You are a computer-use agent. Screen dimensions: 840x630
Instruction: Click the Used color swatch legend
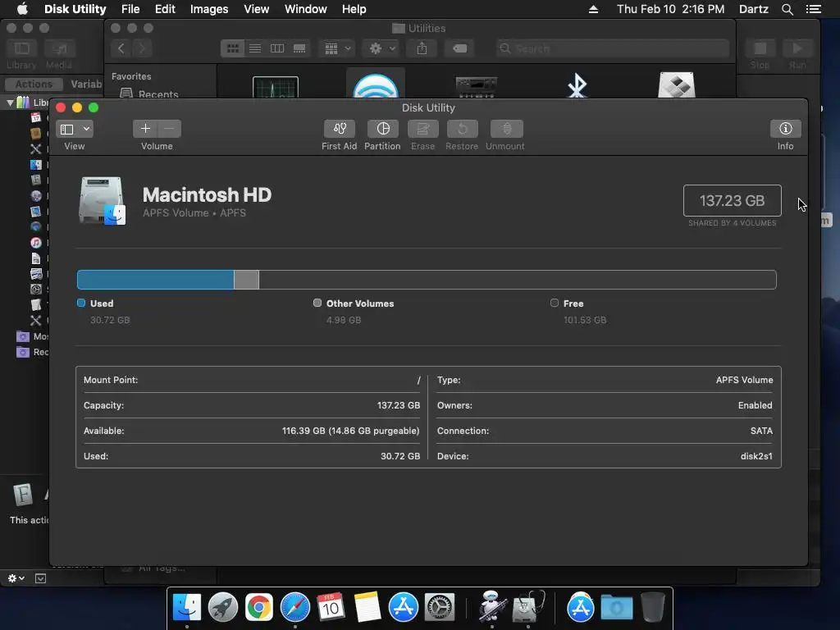pyautogui.click(x=81, y=303)
